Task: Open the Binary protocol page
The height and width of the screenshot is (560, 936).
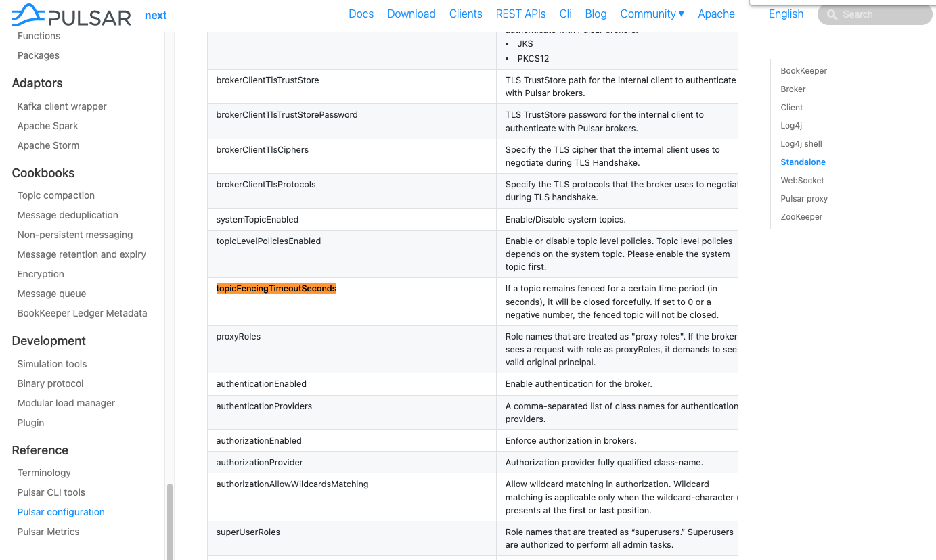Action: (51, 383)
